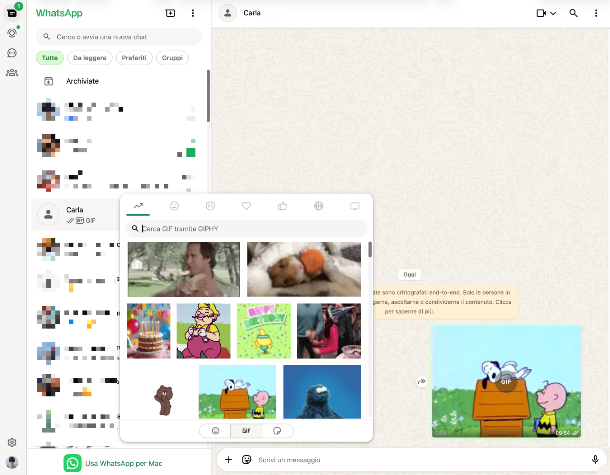Choose hamster with carrot GIF
Viewport: 610px width, 475px height.
point(304,269)
